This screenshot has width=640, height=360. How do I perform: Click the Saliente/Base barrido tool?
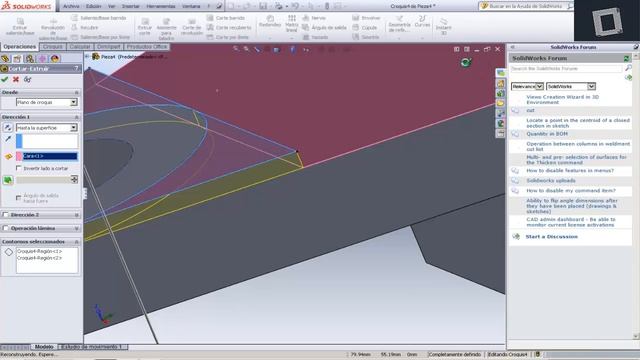(99, 18)
